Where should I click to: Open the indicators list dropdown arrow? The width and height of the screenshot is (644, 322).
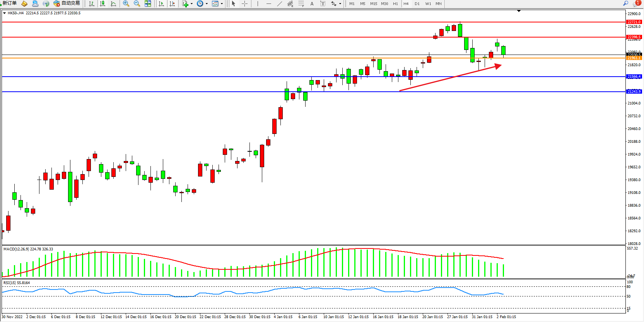click(x=192, y=4)
